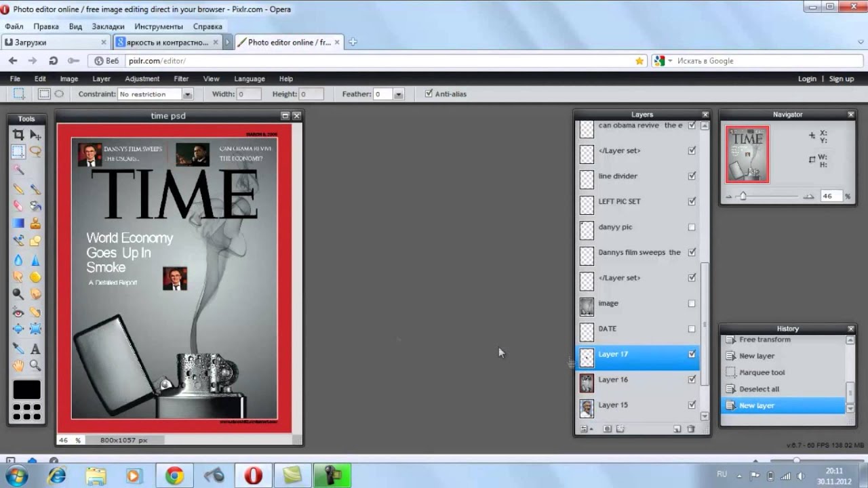Open the foreground color swatch
This screenshot has width=868, height=488.
(27, 390)
